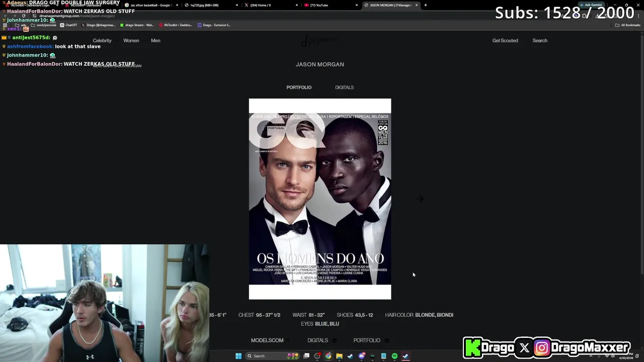Open the notepad app icon in the taskbar
The image size is (644, 362).
click(x=383, y=356)
